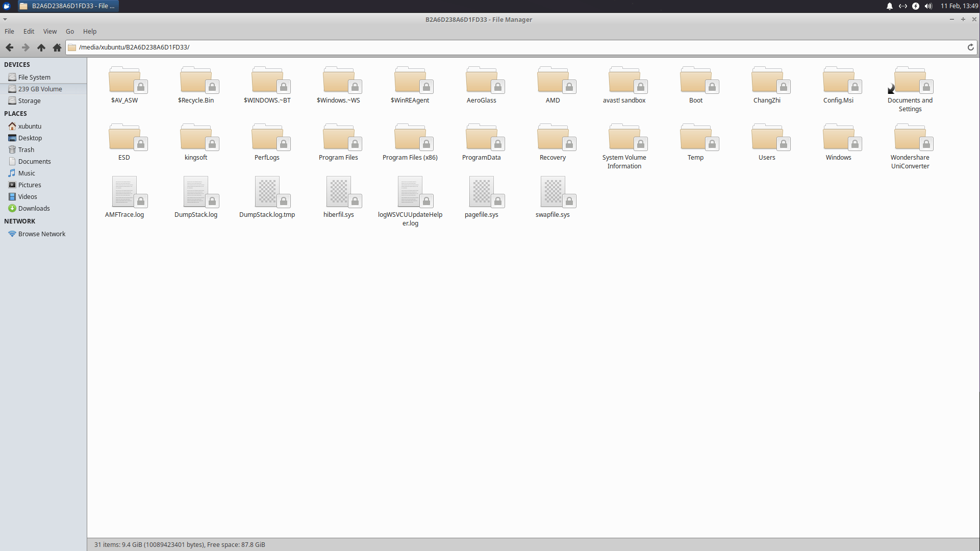Screen dimensions: 980x551
Task: Open the volume control in the panel
Action: [x=928, y=6]
